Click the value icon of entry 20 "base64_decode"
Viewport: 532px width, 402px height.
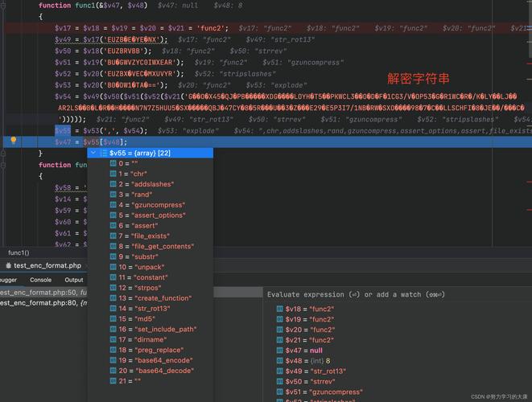pos(113,371)
